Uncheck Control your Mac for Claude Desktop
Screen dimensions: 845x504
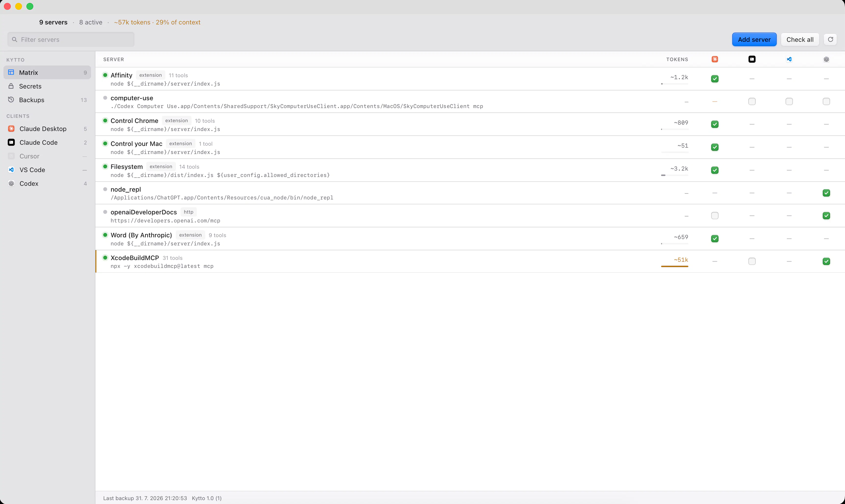point(715,147)
